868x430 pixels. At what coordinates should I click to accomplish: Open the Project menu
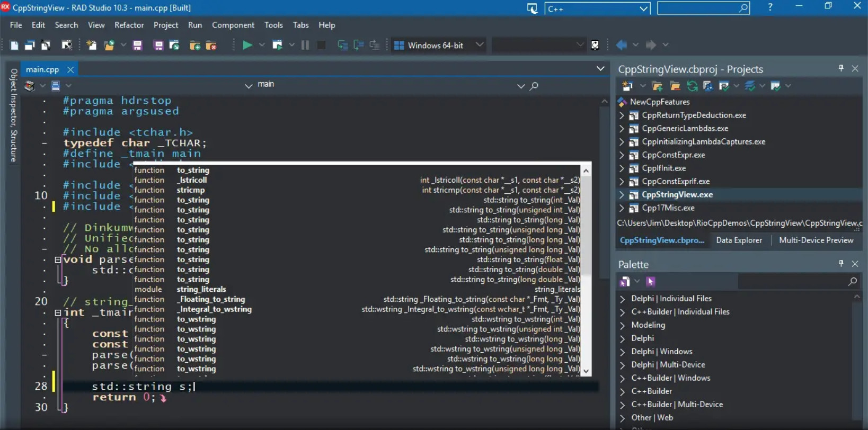[x=166, y=25]
